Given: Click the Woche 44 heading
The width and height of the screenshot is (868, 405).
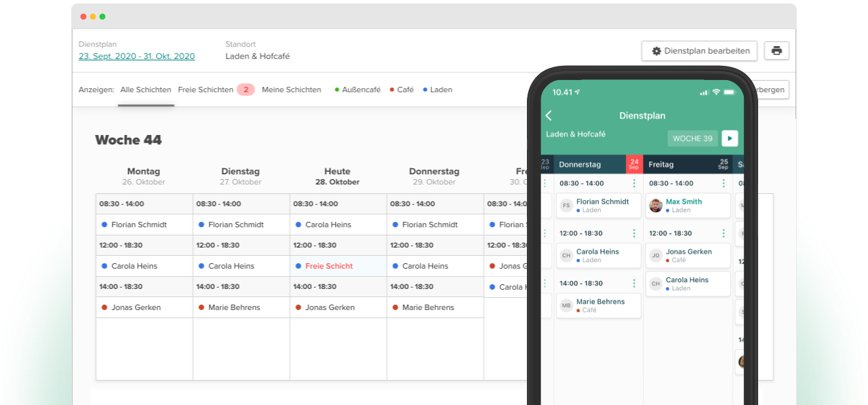Looking at the screenshot, I should click(x=128, y=140).
